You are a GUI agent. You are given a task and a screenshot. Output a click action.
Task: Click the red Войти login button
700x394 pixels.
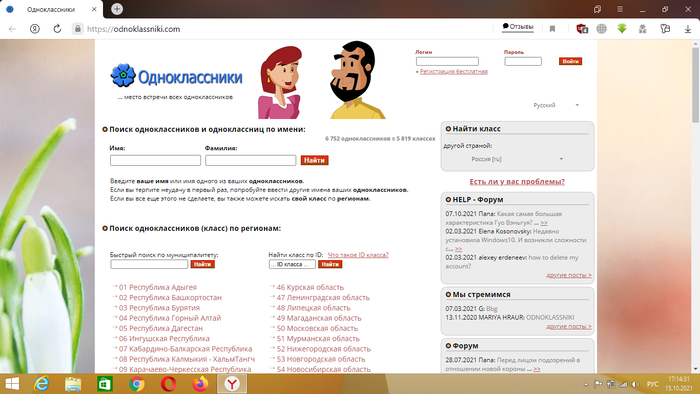click(x=570, y=61)
